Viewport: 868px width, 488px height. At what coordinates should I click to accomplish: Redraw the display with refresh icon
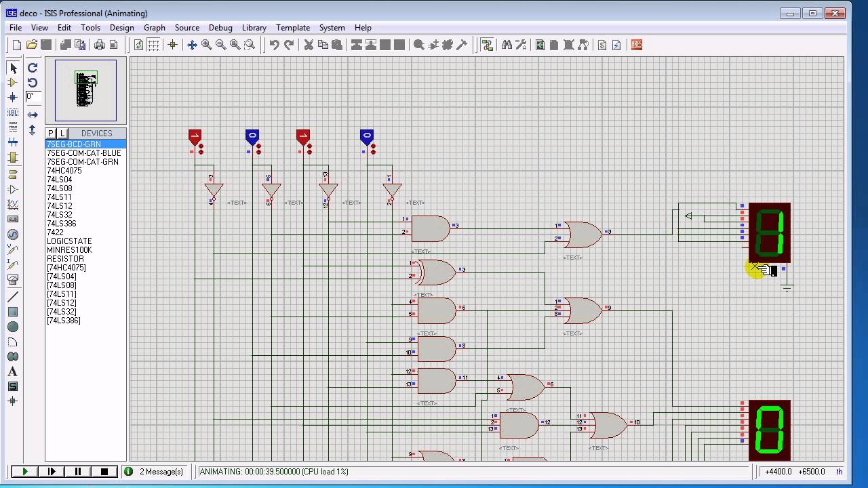tap(139, 45)
